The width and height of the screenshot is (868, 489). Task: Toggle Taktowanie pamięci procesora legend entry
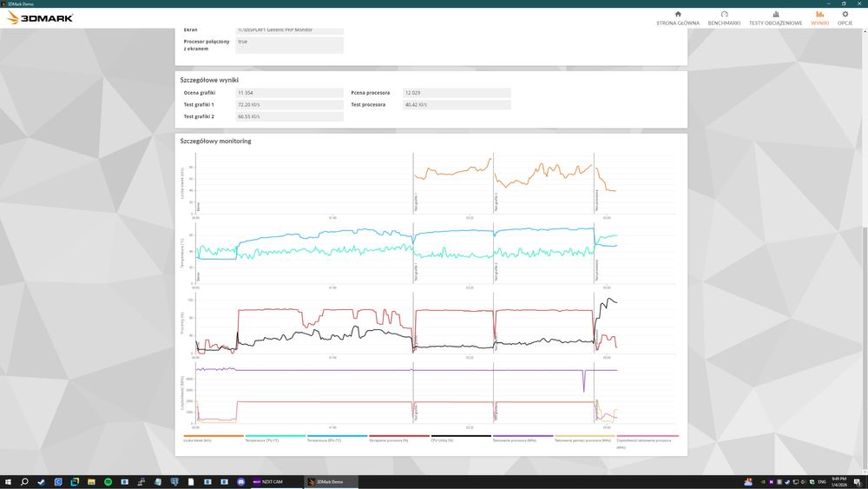coord(584,438)
